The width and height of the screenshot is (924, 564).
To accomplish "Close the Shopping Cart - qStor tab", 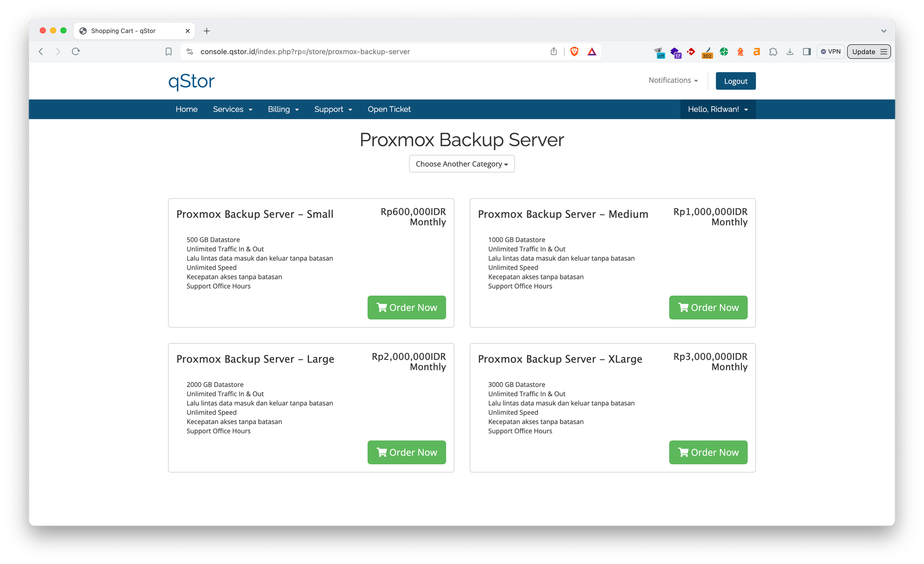I will point(188,31).
